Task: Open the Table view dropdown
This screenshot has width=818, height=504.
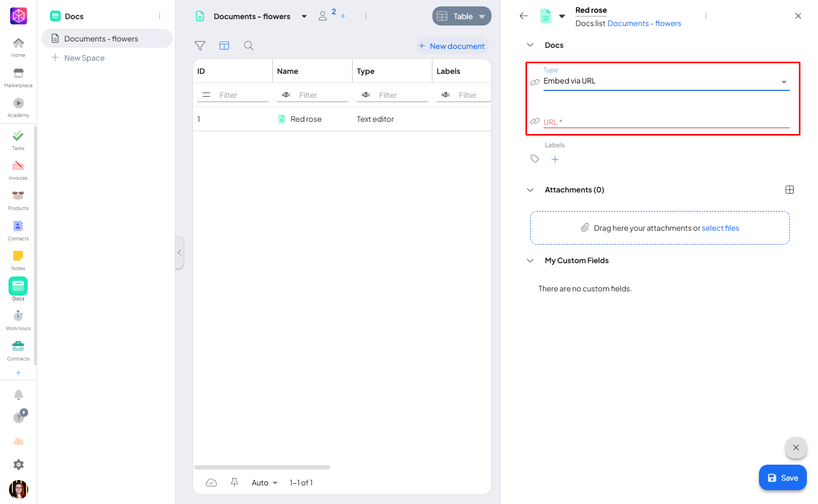Action: tap(462, 16)
